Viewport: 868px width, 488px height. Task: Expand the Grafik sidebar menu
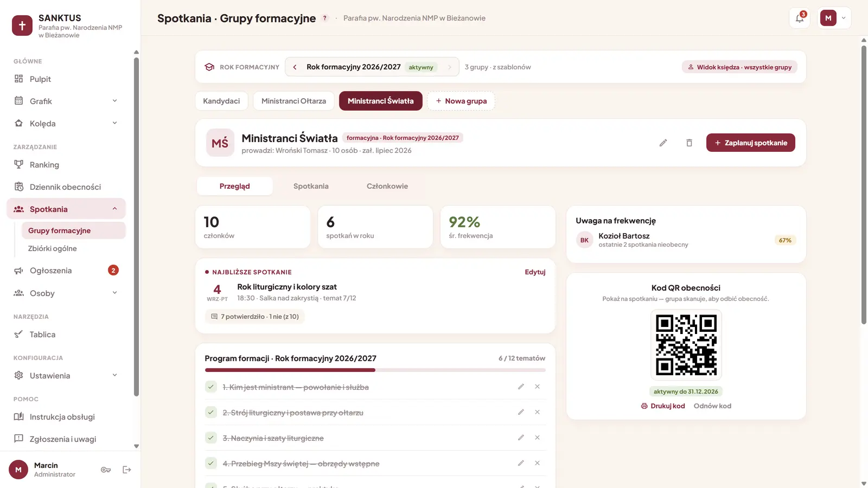point(66,101)
